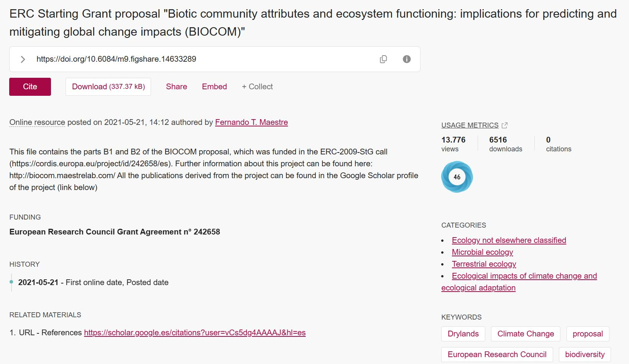Click the biodiversity keyword tag
The height and width of the screenshot is (364, 629).
[585, 354]
